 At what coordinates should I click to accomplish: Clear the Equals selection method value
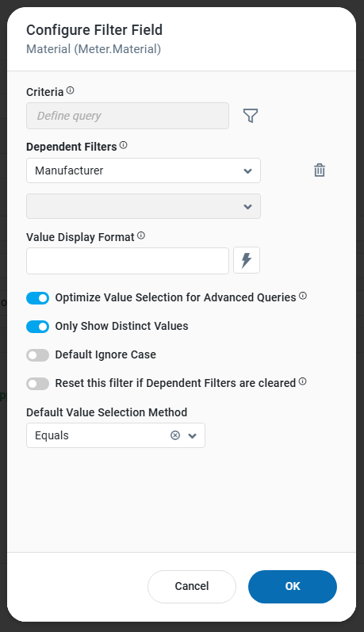coord(175,435)
